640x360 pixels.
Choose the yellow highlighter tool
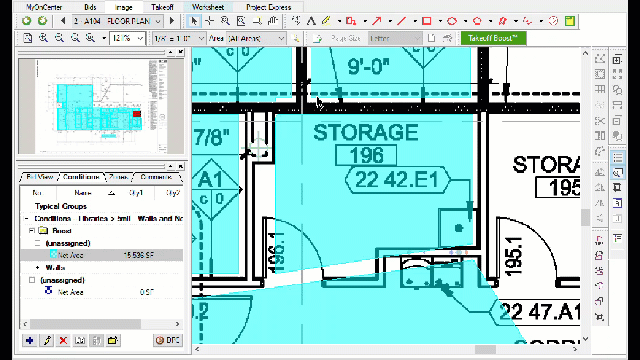326,21
